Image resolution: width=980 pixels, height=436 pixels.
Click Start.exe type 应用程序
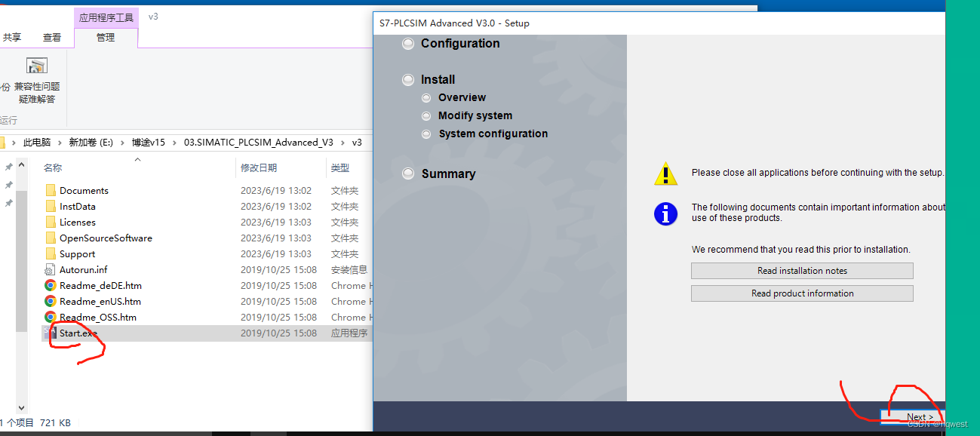(349, 333)
